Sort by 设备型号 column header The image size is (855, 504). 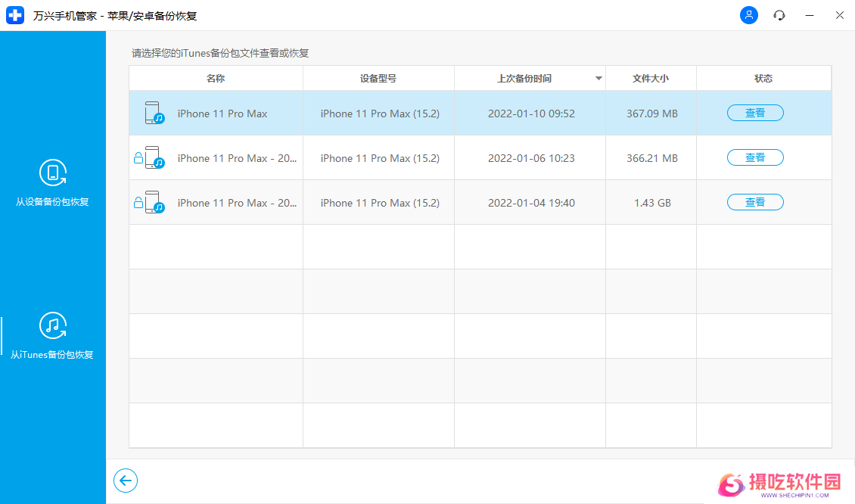(378, 79)
